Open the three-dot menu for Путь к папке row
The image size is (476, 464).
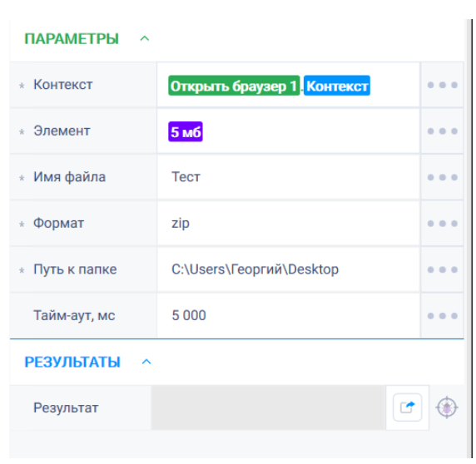pos(442,269)
